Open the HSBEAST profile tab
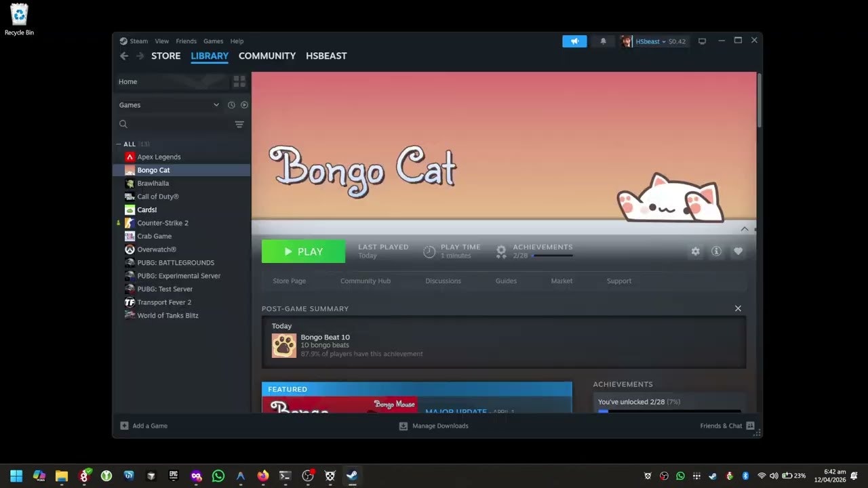Screen dimensions: 868x488 click(326, 56)
